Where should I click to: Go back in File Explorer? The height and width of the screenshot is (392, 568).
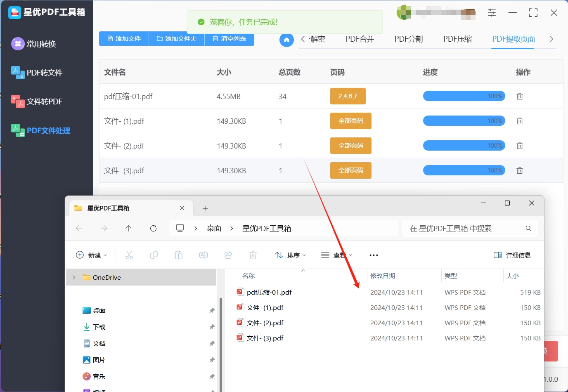pos(79,228)
